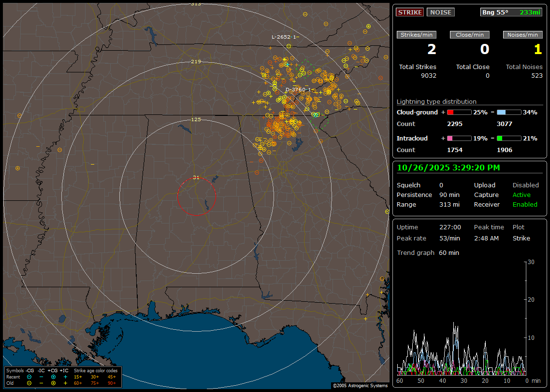550x392 pixels.
Task: Click the recent -CG cyan circle symbol in legend
Action: (29, 377)
